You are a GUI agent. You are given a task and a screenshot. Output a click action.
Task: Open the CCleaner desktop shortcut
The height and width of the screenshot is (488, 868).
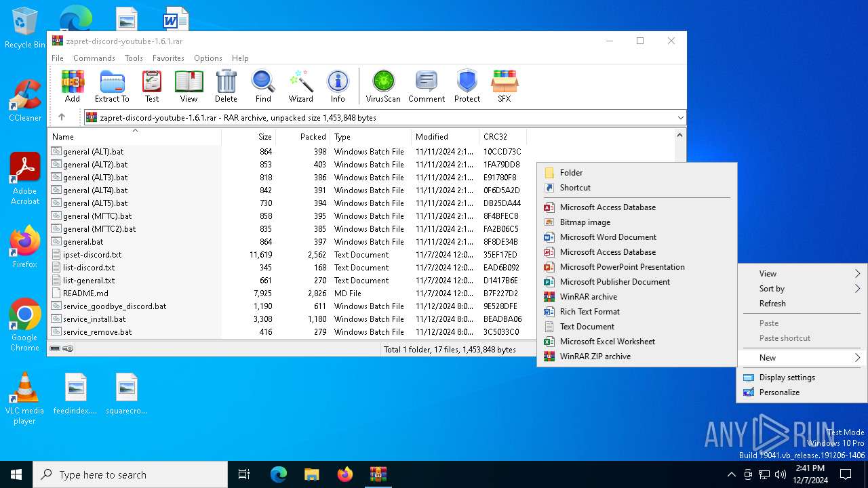pyautogui.click(x=25, y=100)
